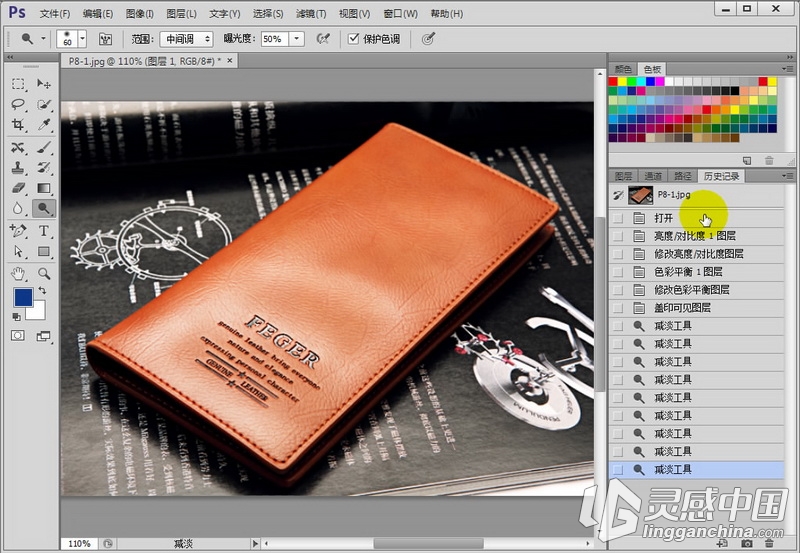Enable airbrush mode in options bar
Screen dimensions: 800x553
pyautogui.click(x=323, y=39)
